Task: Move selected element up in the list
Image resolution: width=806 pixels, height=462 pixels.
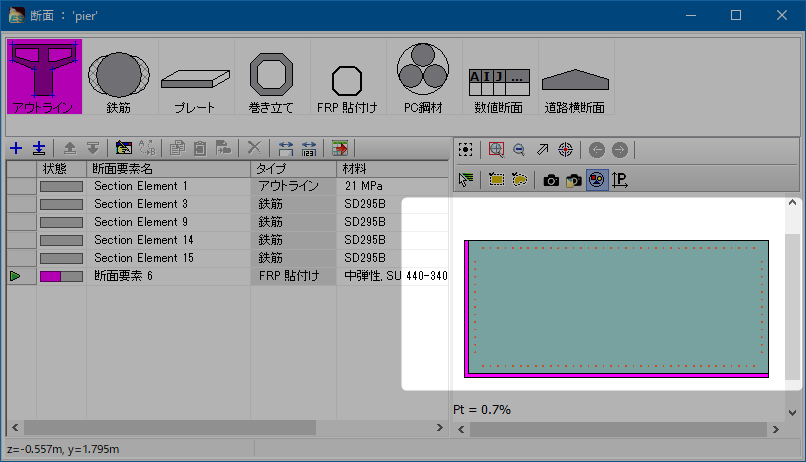Action: [x=70, y=149]
